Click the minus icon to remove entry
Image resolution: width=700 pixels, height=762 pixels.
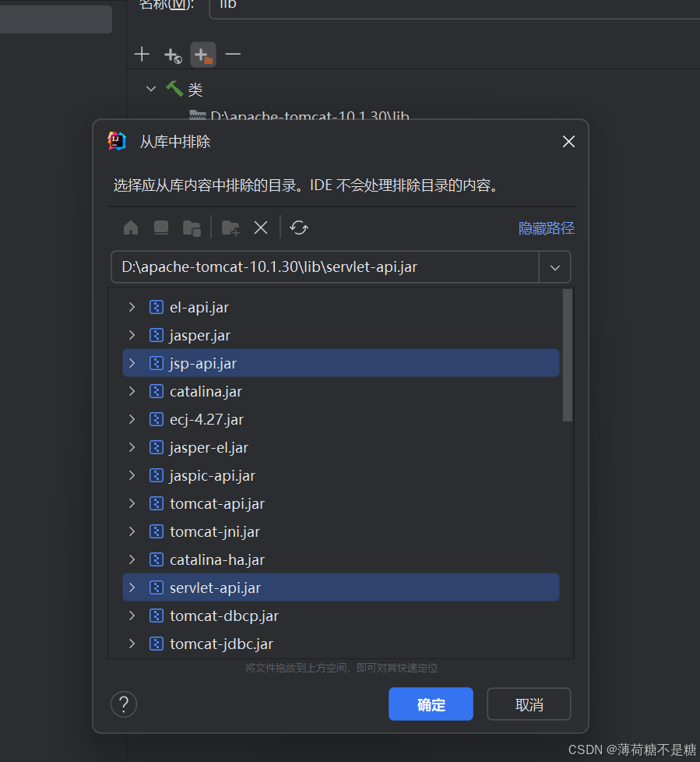click(x=232, y=55)
